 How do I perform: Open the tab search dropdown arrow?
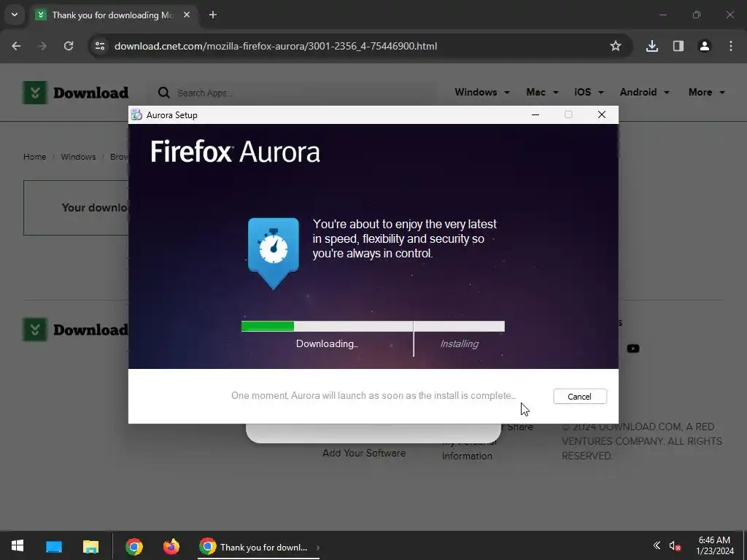point(15,15)
